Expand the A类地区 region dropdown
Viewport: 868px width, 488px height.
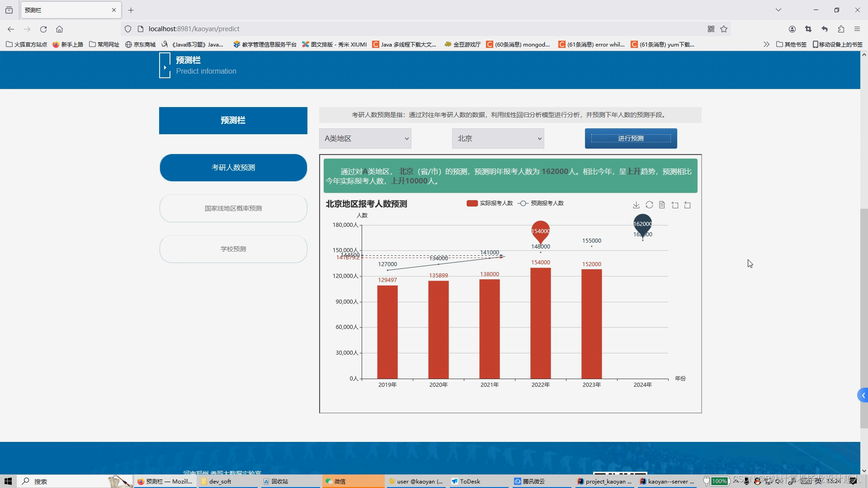coord(365,139)
